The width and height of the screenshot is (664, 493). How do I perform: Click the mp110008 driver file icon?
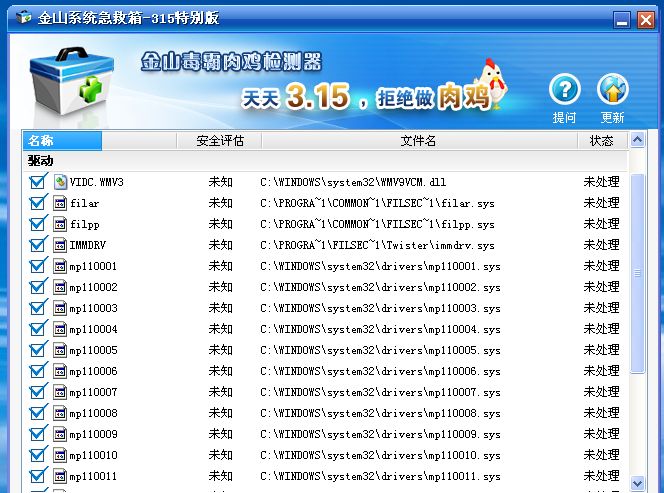pyautogui.click(x=60, y=413)
